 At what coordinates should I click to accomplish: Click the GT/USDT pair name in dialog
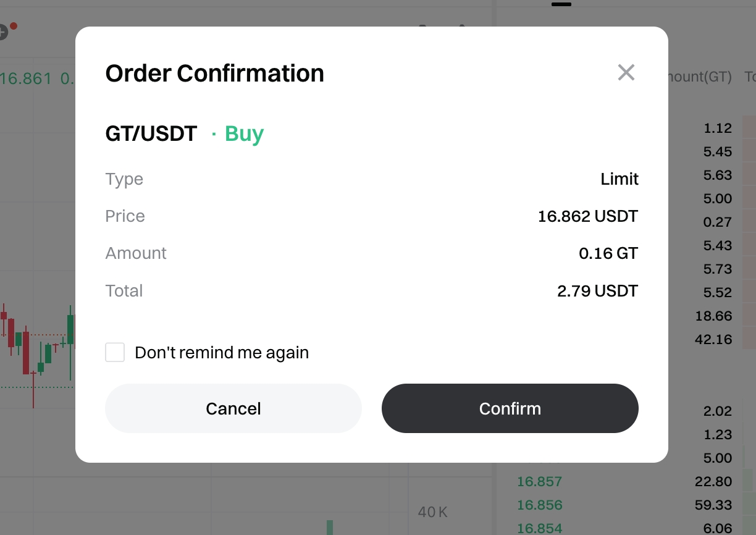point(151,133)
